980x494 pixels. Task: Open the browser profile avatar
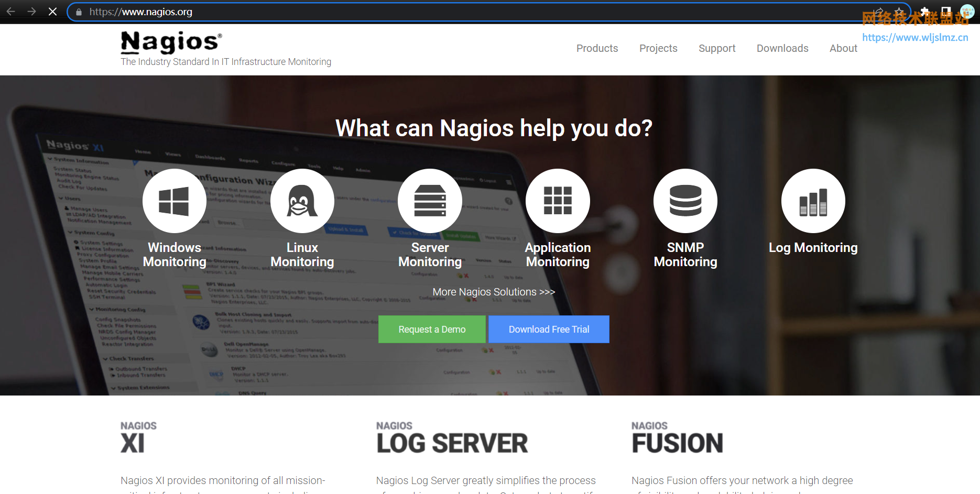click(x=967, y=12)
